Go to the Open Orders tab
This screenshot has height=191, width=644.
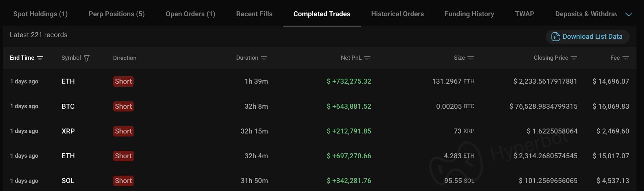[x=190, y=14]
